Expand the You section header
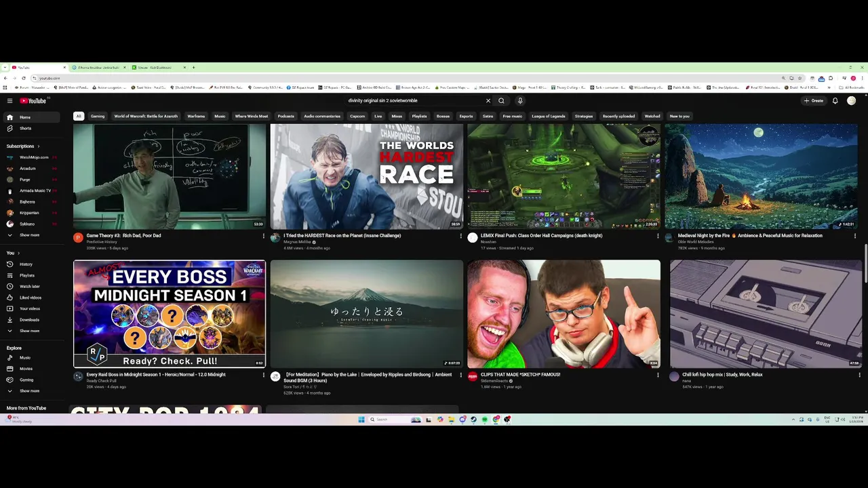 13,253
